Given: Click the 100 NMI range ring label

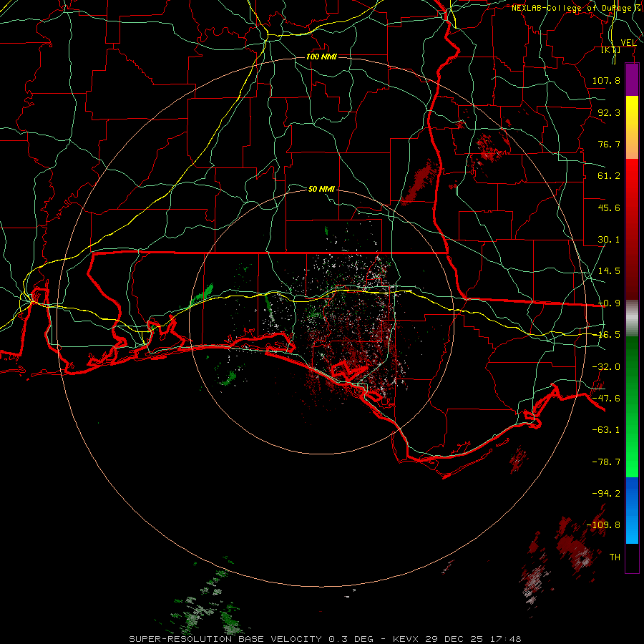Looking at the screenshot, I should [321, 57].
